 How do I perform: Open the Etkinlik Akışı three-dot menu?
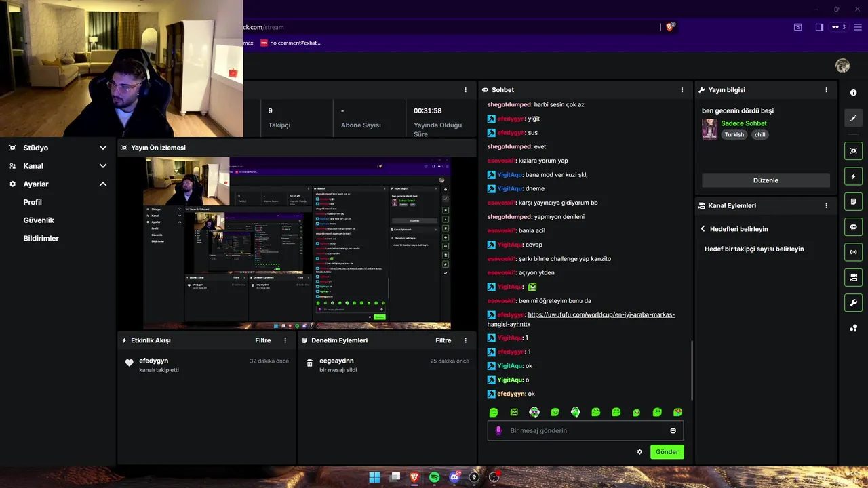pyautogui.click(x=285, y=340)
